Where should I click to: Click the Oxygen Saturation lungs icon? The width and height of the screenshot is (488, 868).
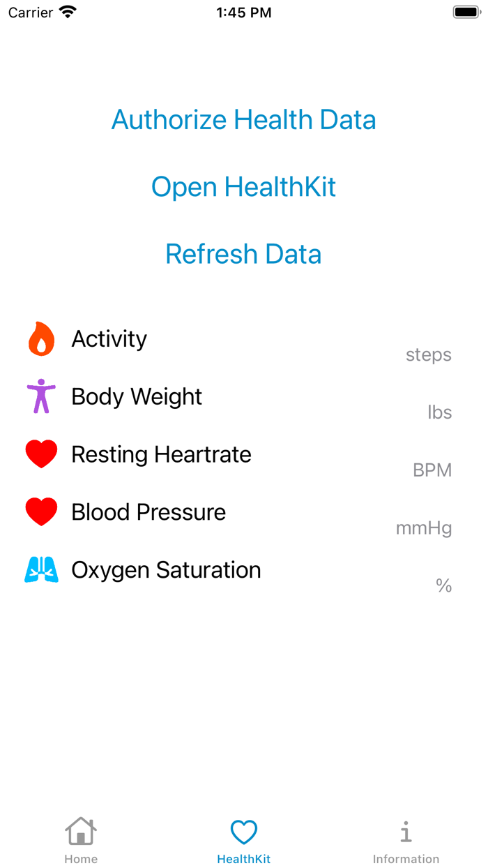(x=41, y=569)
